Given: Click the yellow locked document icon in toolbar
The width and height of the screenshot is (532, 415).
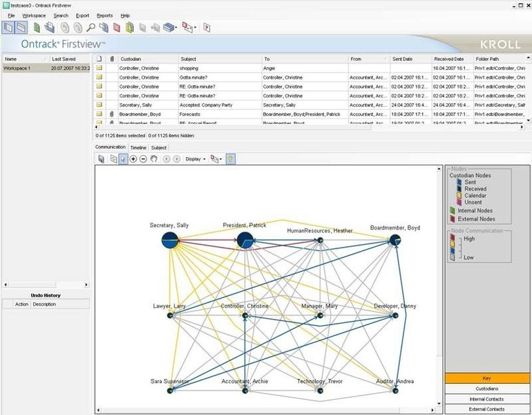Looking at the screenshot, I should (130, 28).
